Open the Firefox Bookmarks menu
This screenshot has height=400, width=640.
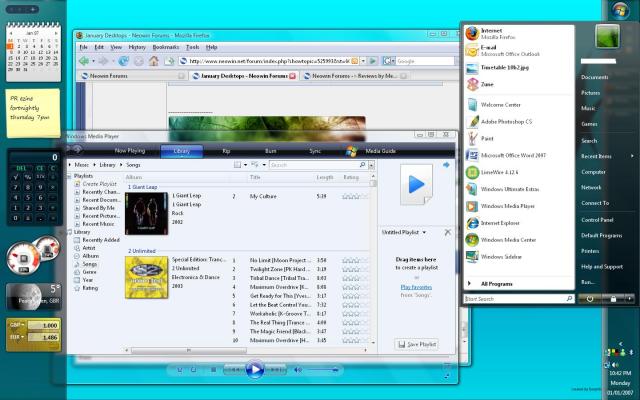coord(165,47)
